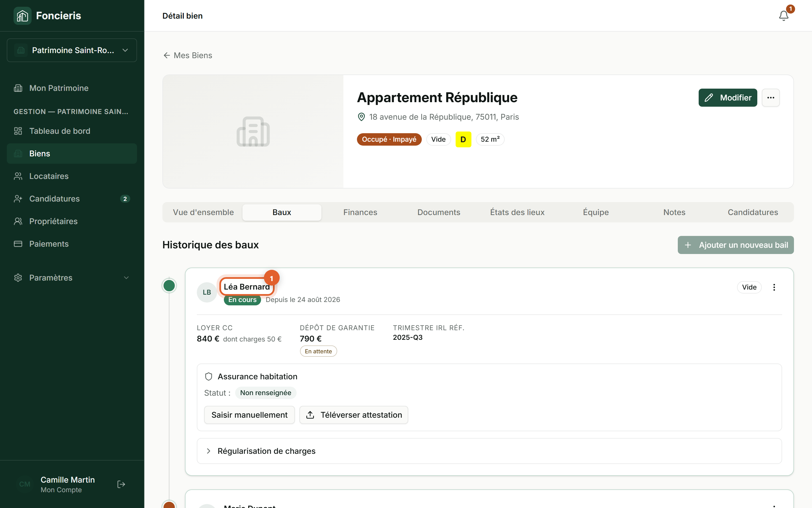Click the location pin icon by the address

(x=361, y=117)
